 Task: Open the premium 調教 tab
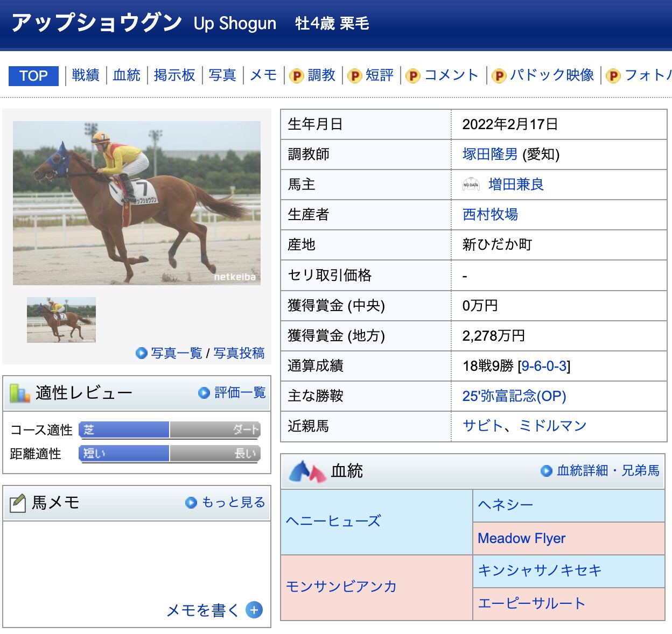pyautogui.click(x=321, y=75)
